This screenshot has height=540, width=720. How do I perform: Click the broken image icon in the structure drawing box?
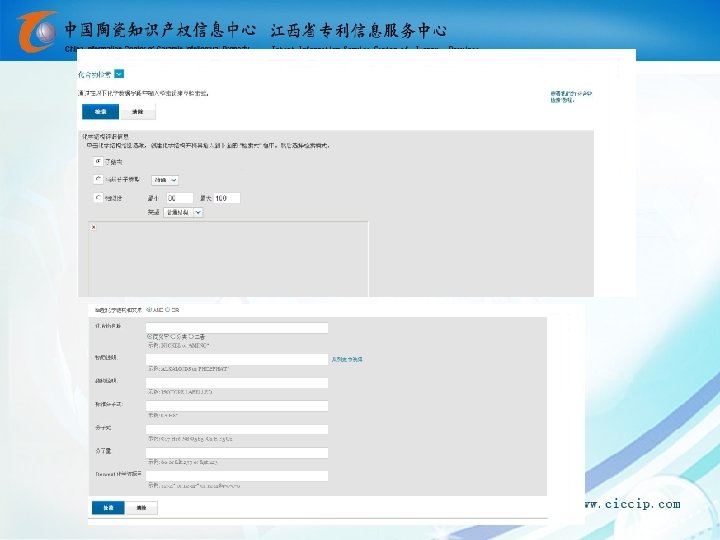coord(94,227)
